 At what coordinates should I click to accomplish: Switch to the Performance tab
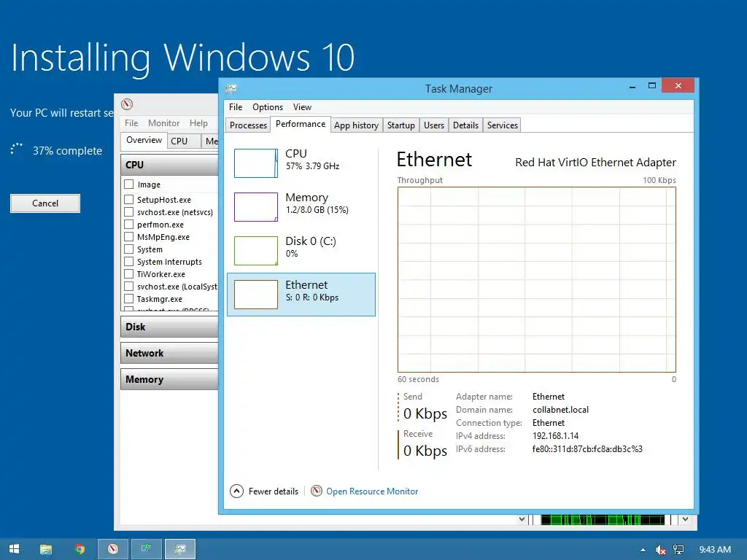click(x=301, y=124)
